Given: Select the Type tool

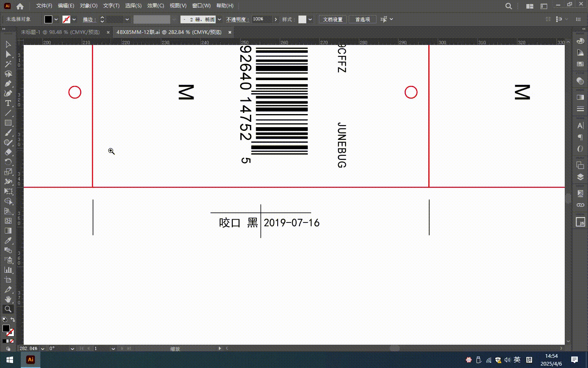Looking at the screenshot, I should 8,103.
